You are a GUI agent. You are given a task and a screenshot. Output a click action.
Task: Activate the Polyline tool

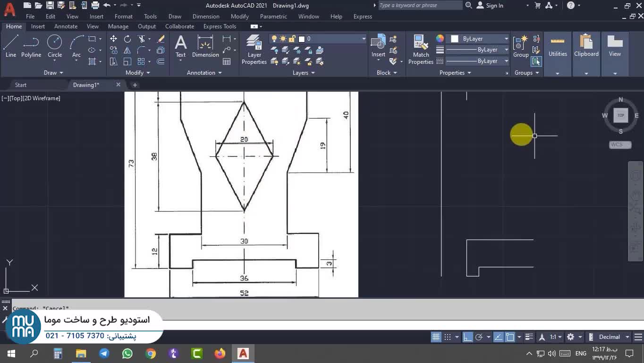(x=31, y=47)
